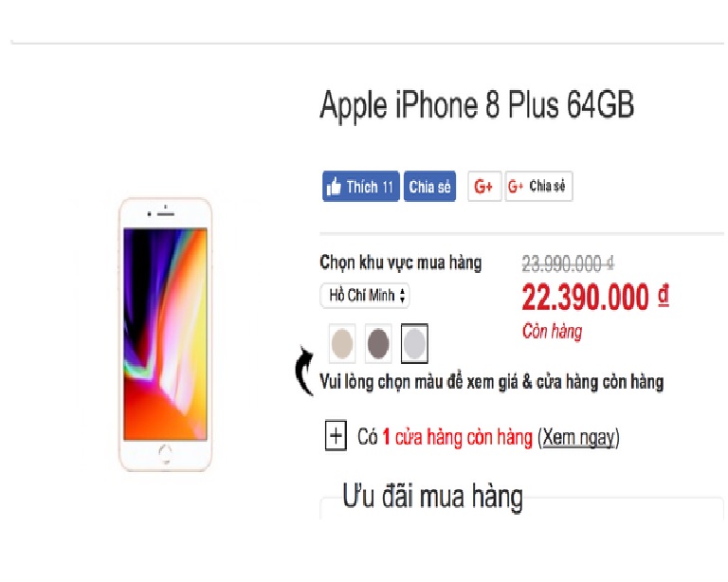The height and width of the screenshot is (582, 728).
Task: Click the Facebook Thích like button
Action: coord(361,187)
